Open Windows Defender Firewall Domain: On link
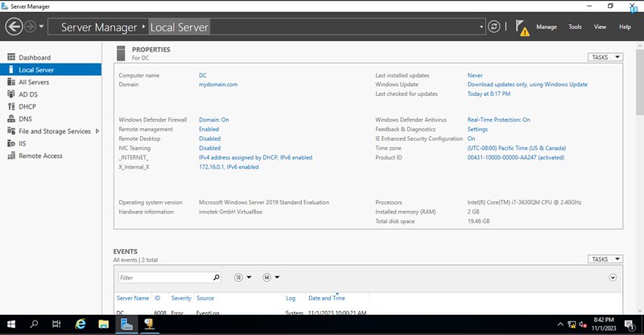 pos(214,120)
